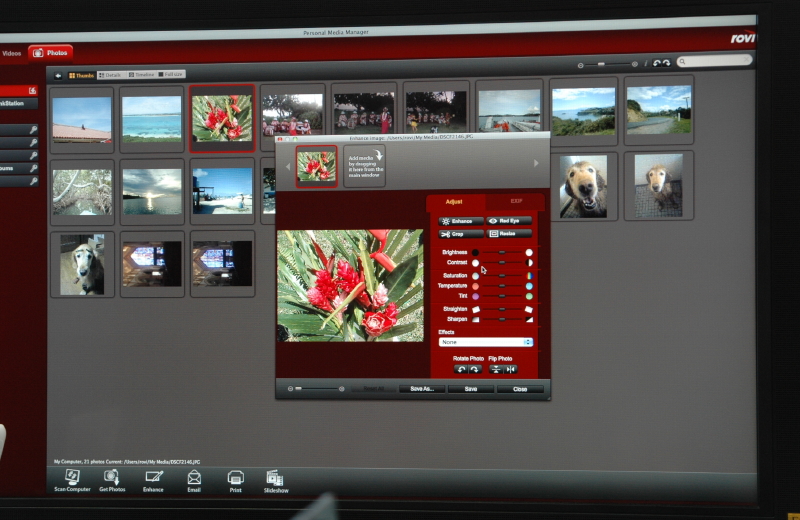Click the Save As... button
The image size is (800, 520).
pyautogui.click(x=421, y=389)
